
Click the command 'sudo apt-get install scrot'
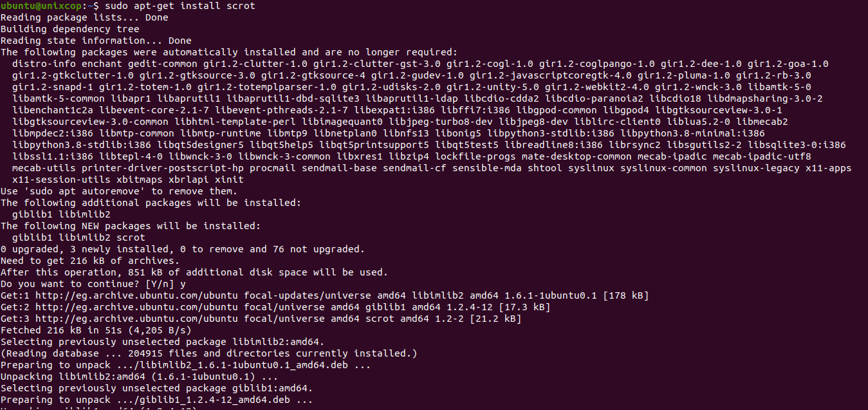(180, 6)
